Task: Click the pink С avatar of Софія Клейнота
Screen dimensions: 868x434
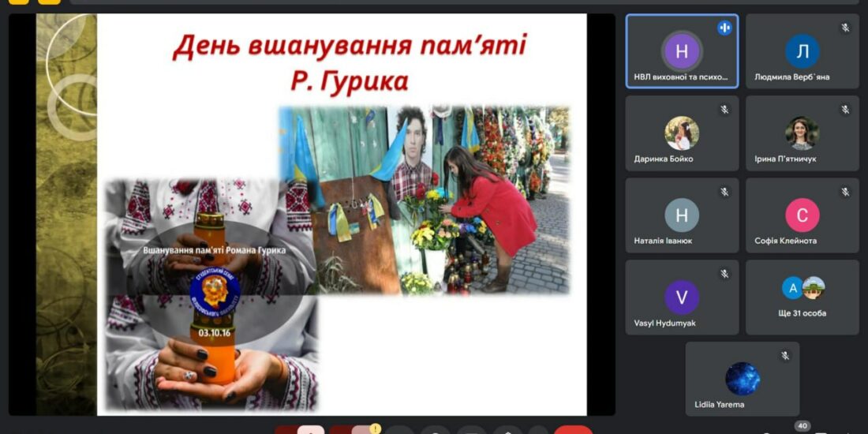Action: pyautogui.click(x=802, y=215)
